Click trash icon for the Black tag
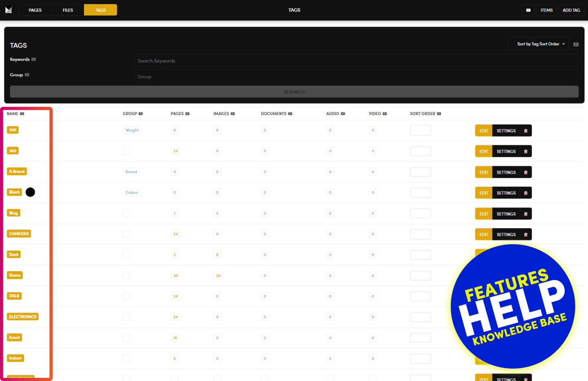The height and width of the screenshot is (381, 588). (525, 193)
